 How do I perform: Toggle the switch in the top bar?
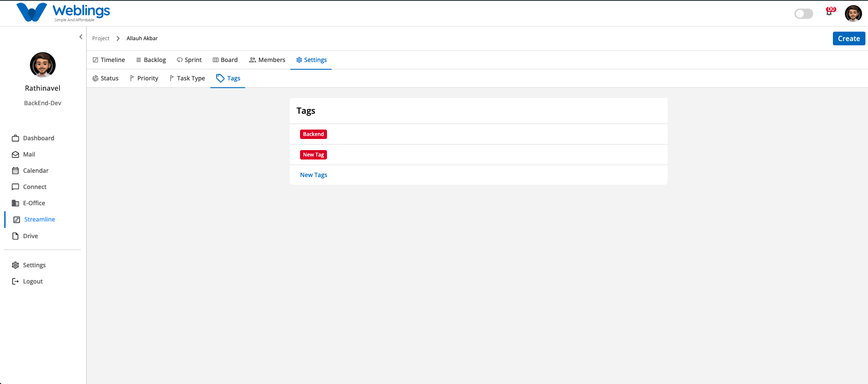[803, 14]
